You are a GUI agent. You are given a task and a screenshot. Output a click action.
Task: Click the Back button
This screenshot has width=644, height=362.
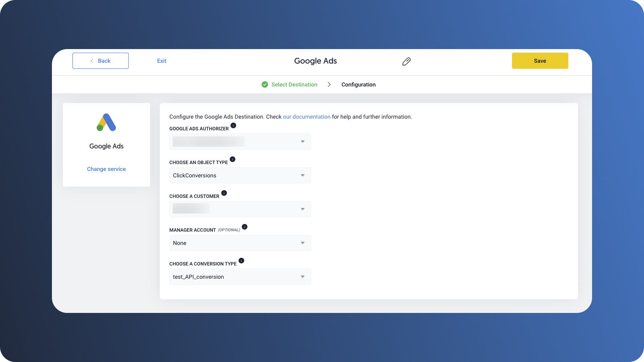(x=101, y=61)
